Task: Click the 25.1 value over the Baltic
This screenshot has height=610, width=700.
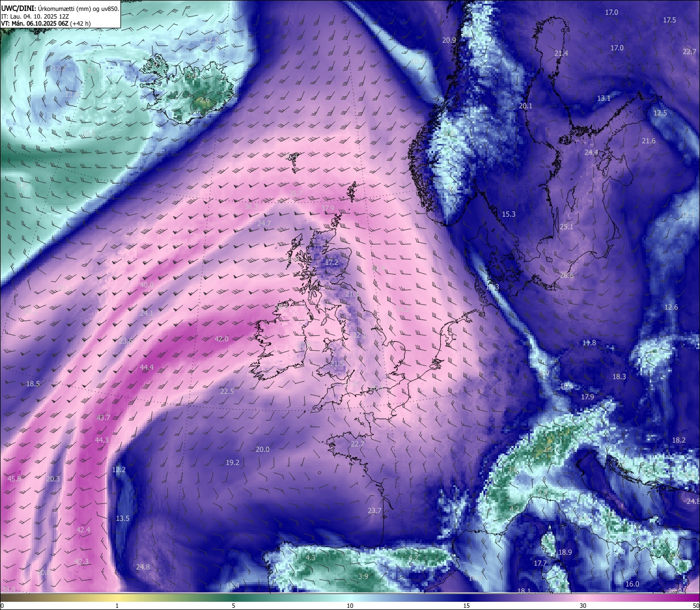Action: point(567,226)
